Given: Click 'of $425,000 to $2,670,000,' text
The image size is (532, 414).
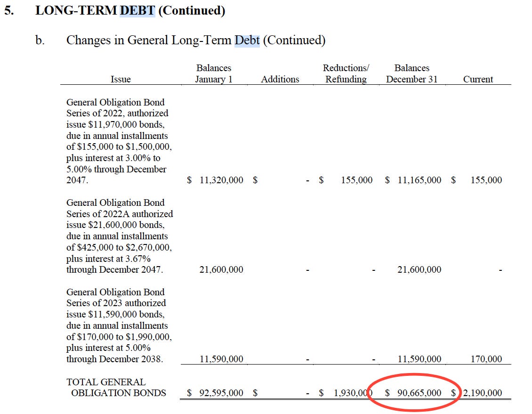Looking at the screenshot, I should pos(119,247).
